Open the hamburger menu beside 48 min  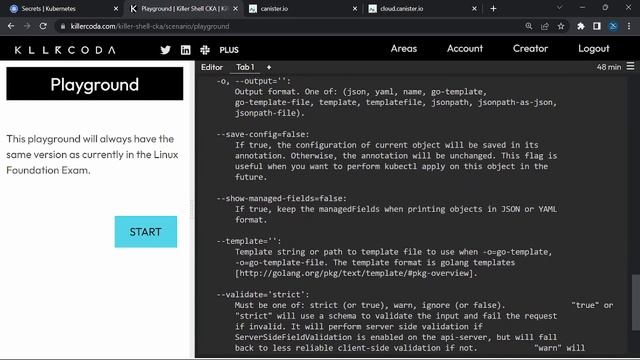(630, 66)
